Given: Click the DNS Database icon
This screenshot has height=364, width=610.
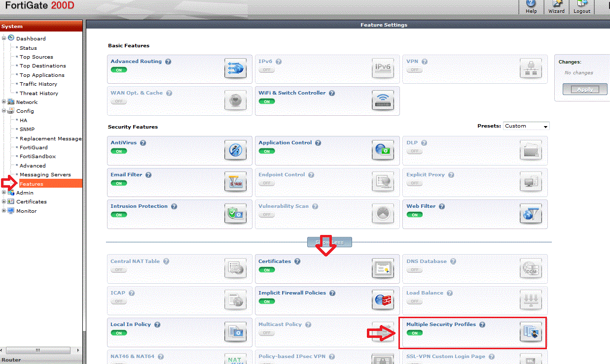Looking at the screenshot, I should click(x=531, y=269).
